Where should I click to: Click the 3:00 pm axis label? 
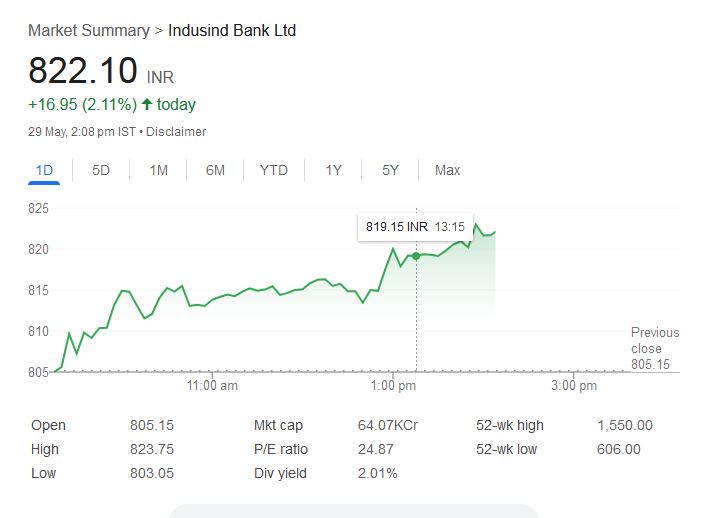574,386
